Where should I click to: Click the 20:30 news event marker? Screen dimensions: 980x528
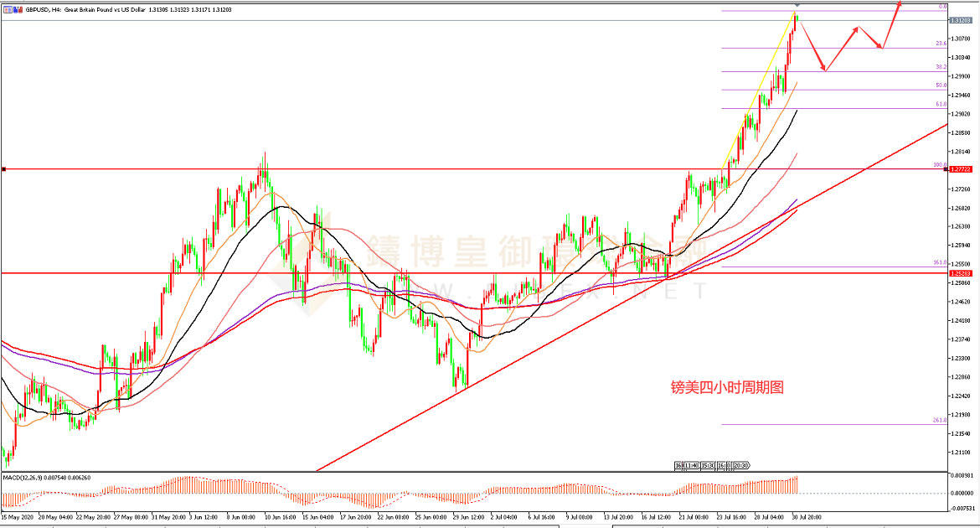tap(740, 465)
